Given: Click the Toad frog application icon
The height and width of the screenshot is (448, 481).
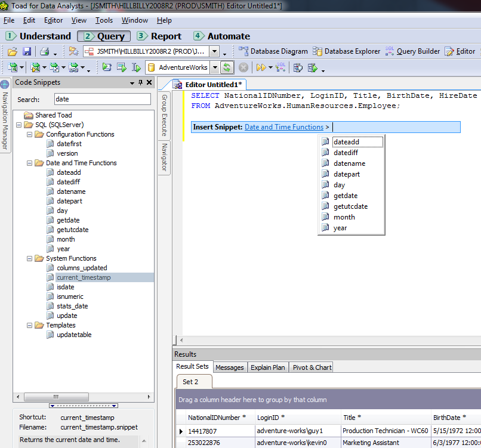Looking at the screenshot, I should pyautogui.click(x=4, y=6).
